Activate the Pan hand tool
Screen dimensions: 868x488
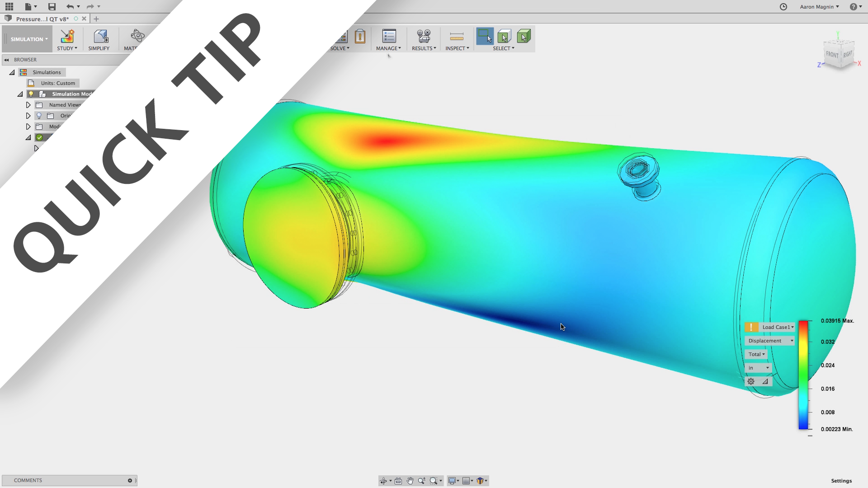(410, 481)
